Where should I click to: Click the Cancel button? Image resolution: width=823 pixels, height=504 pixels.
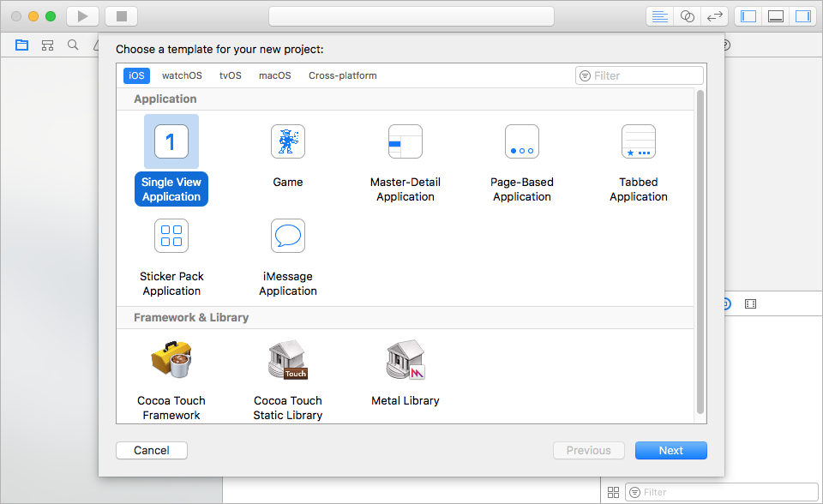click(x=152, y=451)
